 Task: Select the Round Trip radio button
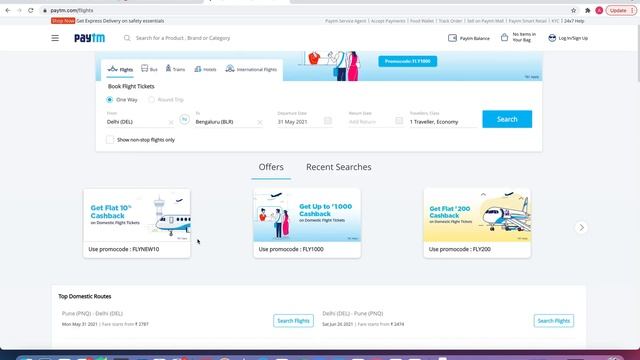151,100
